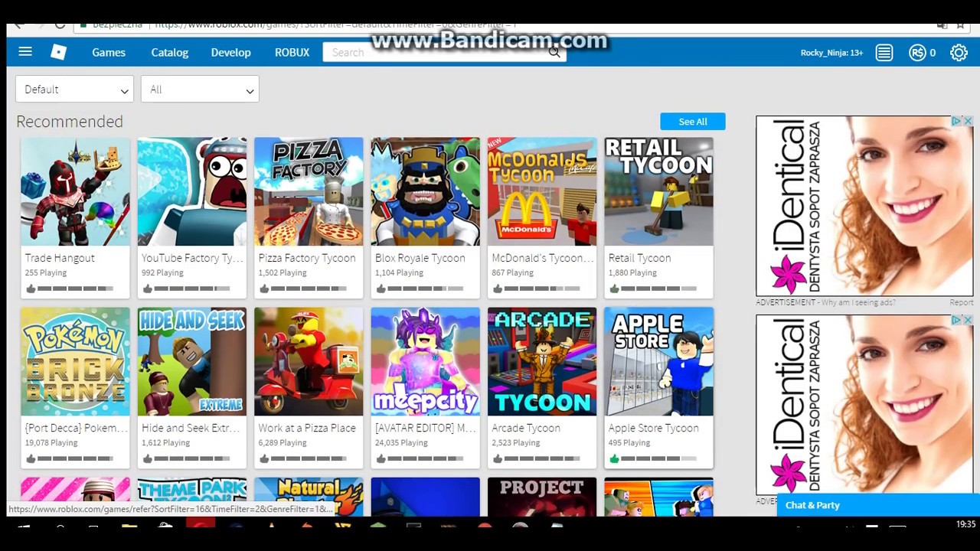
Task: Open the McDonald's Tycoon thumbnail
Action: [x=542, y=191]
